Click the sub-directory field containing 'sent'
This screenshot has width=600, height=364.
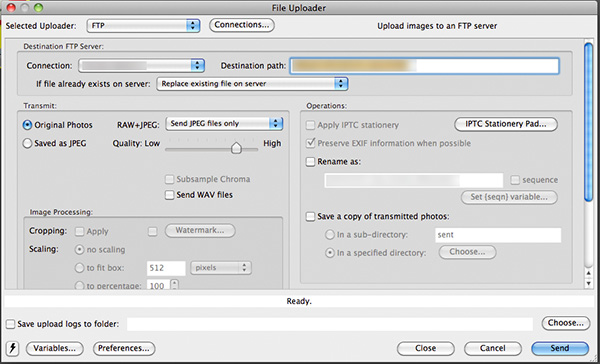[498, 235]
